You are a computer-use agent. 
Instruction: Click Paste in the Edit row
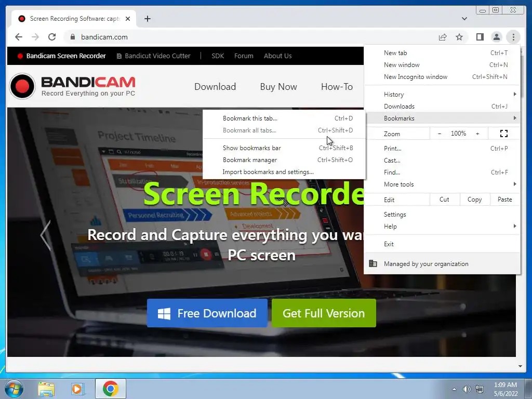(505, 199)
